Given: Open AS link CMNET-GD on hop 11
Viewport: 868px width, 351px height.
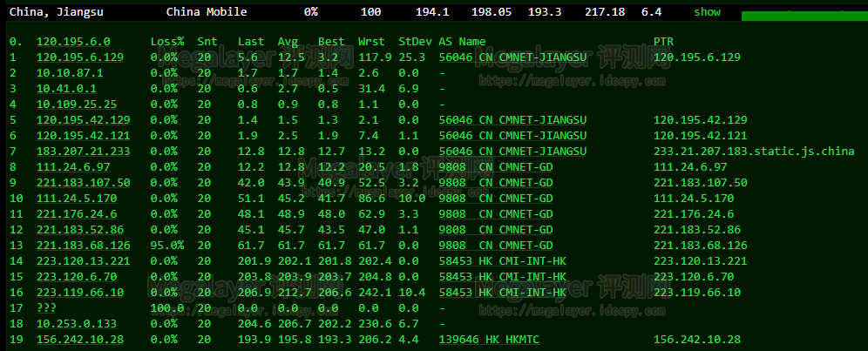Looking at the screenshot, I should (496, 213).
